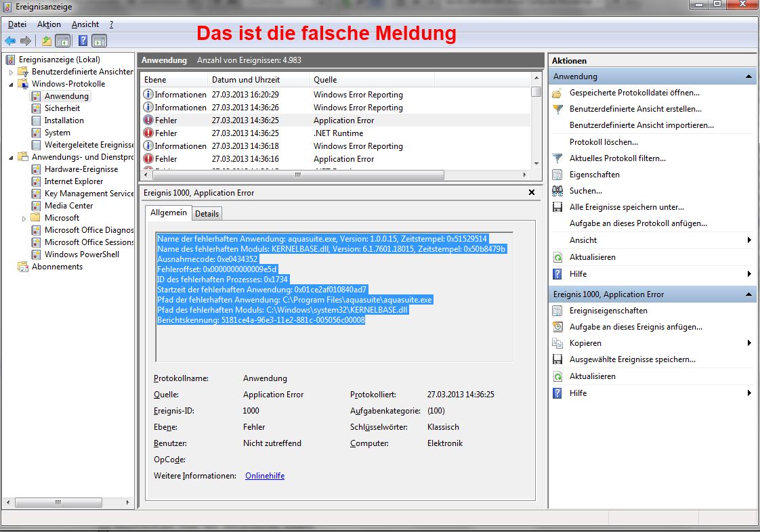Viewport: 760px width, 532px height.
Task: Collapse the 'Anwendung' section in Aktionen
Action: tap(749, 76)
